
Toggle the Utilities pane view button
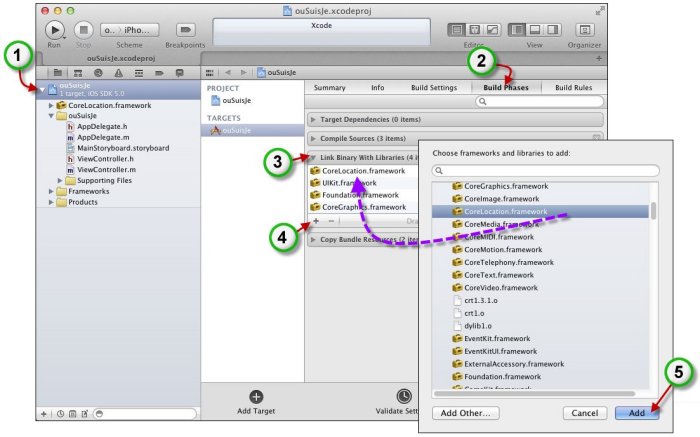[x=552, y=30]
